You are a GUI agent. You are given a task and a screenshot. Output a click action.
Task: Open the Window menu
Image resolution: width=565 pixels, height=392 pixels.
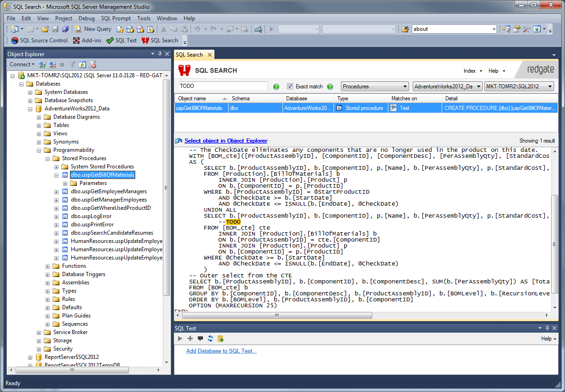(167, 18)
